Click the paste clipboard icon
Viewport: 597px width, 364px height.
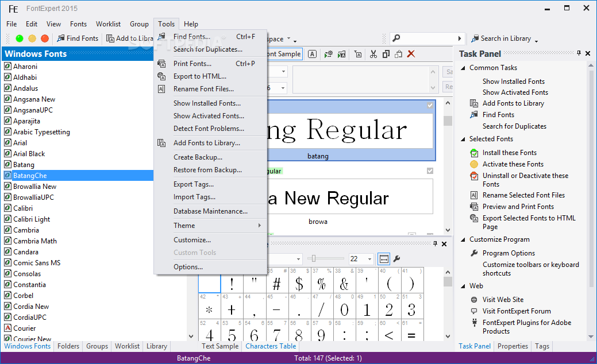click(x=398, y=54)
